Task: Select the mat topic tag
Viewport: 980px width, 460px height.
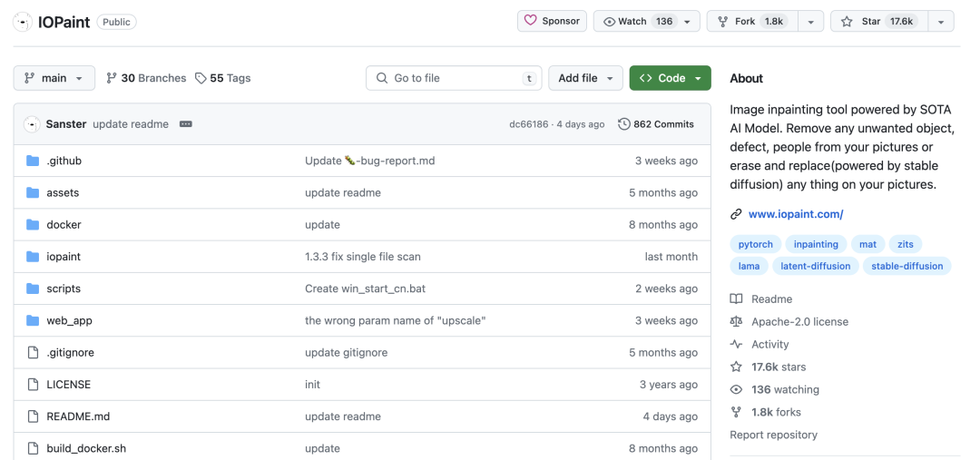Action: click(867, 244)
